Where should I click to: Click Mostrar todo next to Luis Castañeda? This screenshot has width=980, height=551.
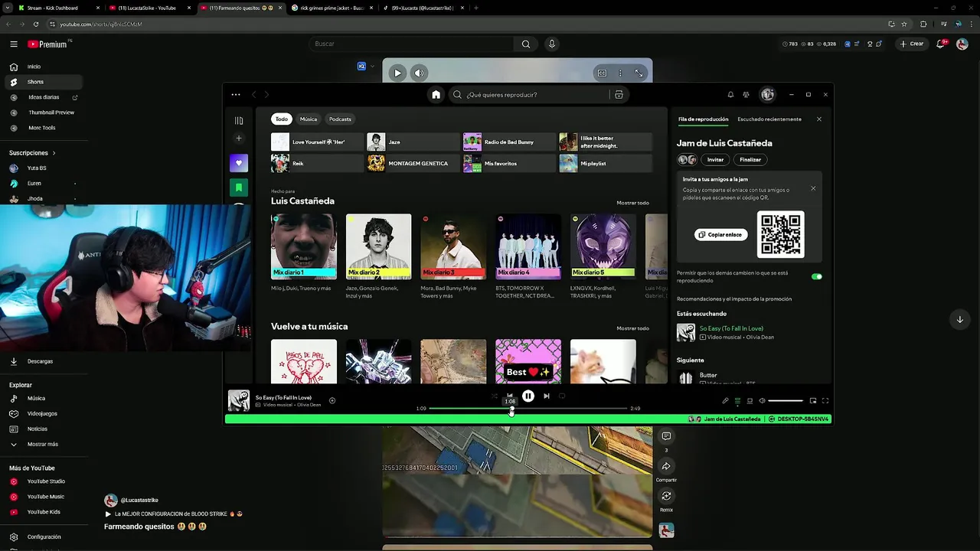632,203
